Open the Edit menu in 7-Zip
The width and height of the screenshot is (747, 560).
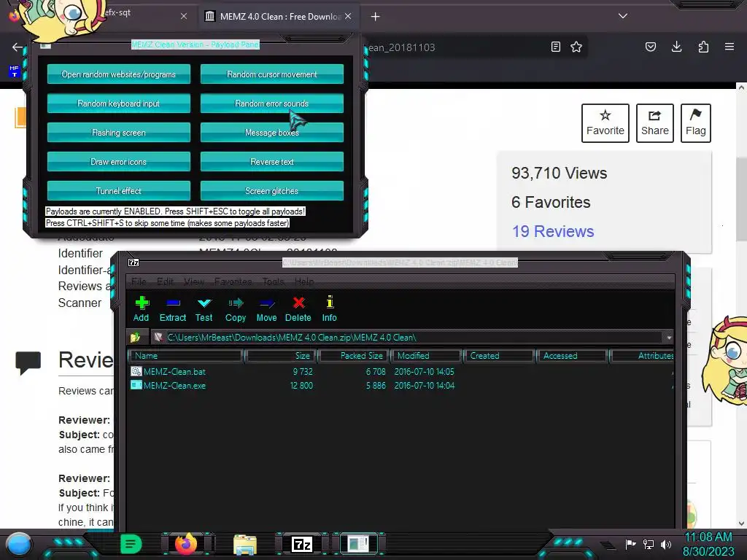(165, 281)
